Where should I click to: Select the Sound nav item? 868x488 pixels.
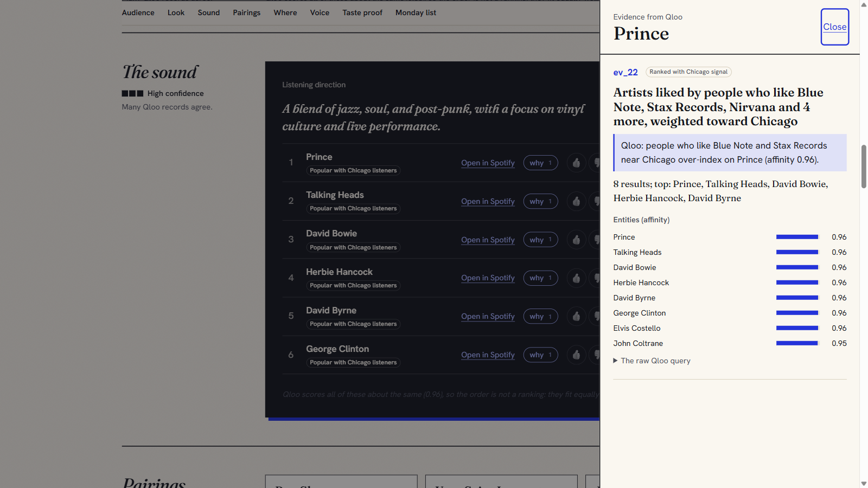[209, 12]
